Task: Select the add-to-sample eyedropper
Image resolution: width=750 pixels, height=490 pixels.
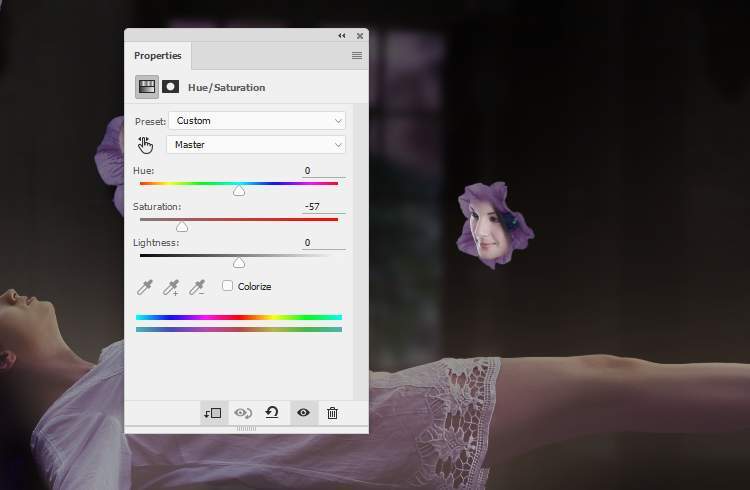Action: 171,287
